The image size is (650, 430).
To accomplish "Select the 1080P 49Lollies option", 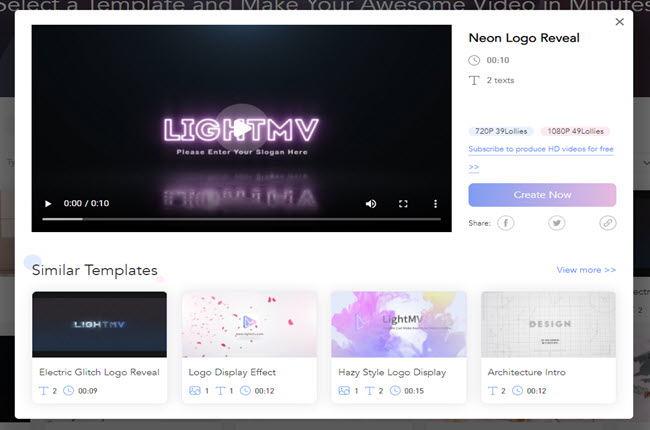I will pyautogui.click(x=575, y=131).
